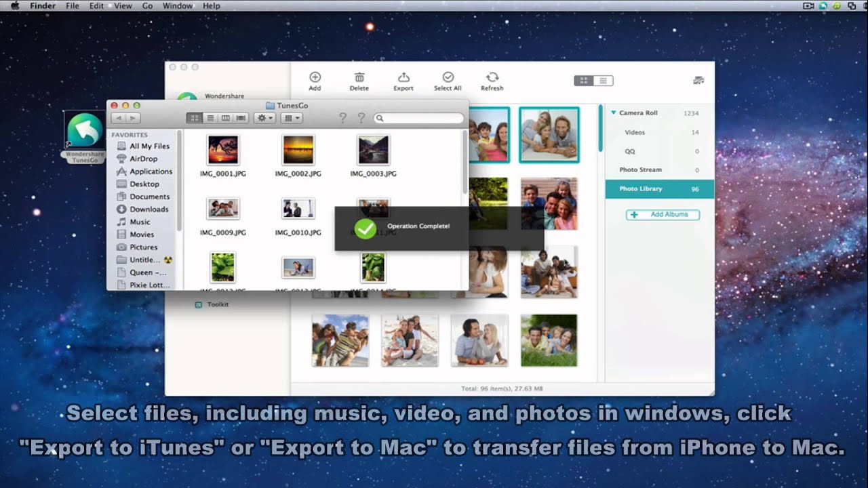Click the truck icon at TunesGo top right
Viewport: 868px width, 488px height.
click(x=698, y=81)
